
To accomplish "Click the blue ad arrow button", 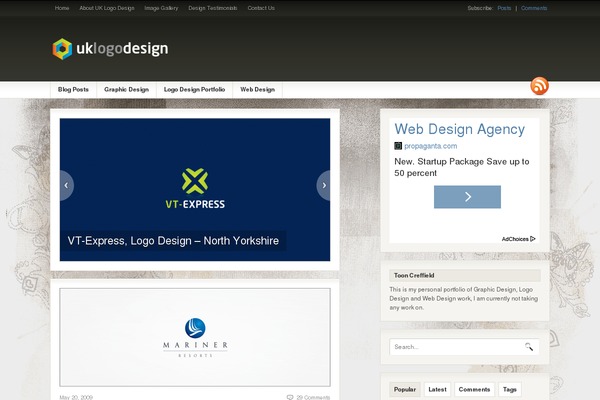I will (467, 197).
